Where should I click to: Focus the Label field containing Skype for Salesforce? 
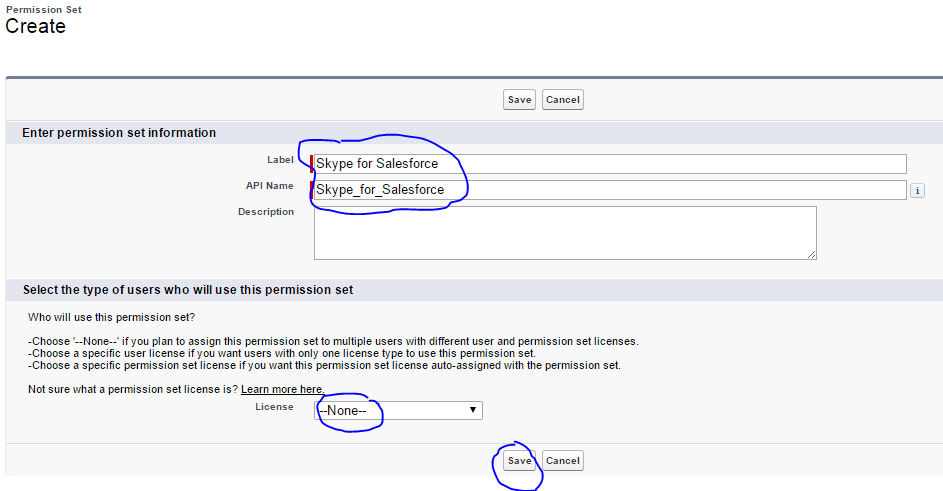click(610, 164)
